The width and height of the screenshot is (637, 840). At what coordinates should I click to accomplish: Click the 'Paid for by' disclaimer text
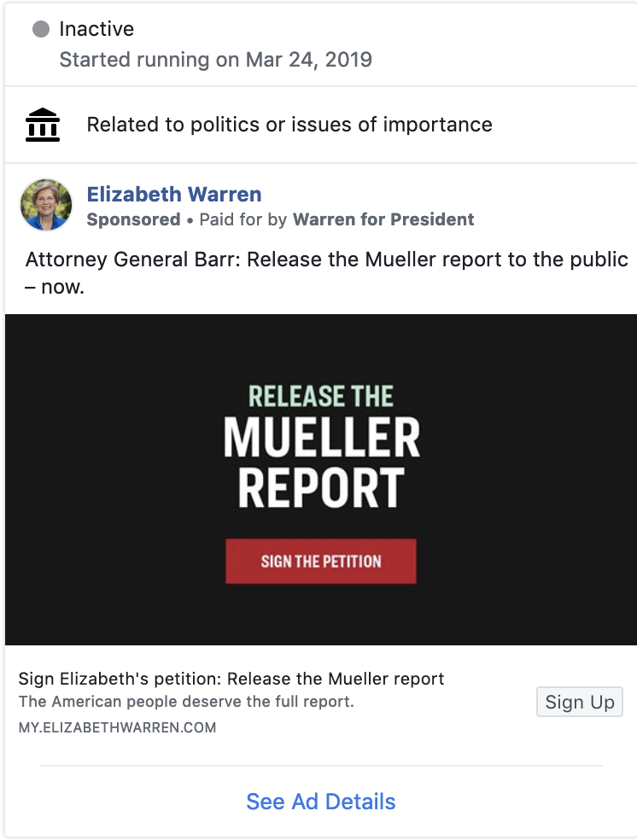coord(243,219)
